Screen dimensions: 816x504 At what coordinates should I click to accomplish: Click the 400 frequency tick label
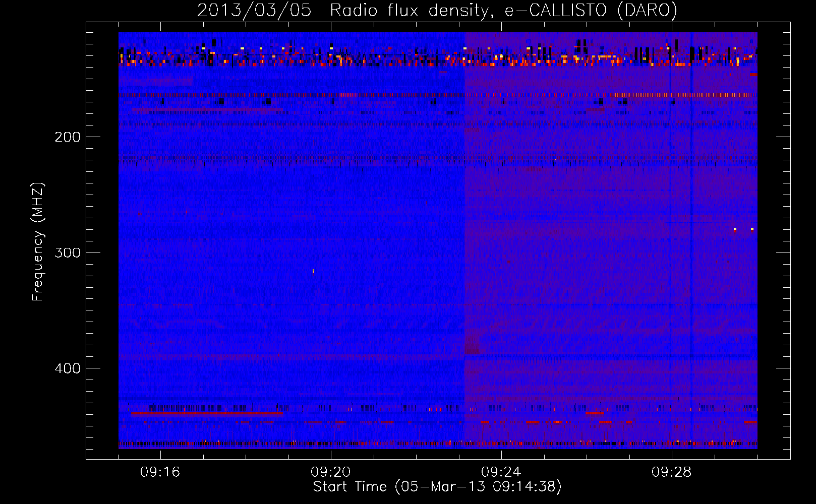click(68, 368)
